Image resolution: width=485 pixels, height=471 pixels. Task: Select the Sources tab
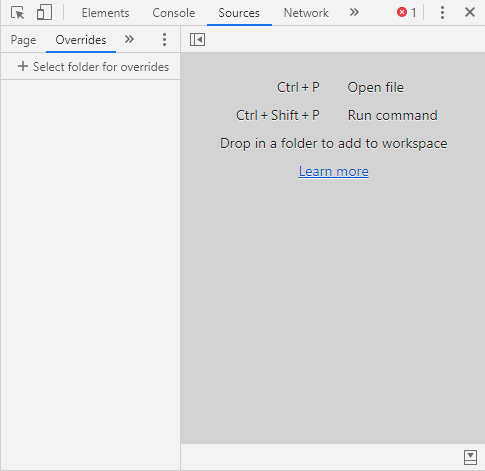[239, 13]
